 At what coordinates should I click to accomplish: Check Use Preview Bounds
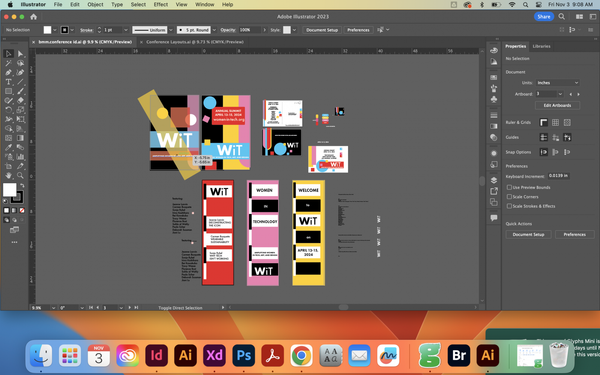[x=509, y=187]
